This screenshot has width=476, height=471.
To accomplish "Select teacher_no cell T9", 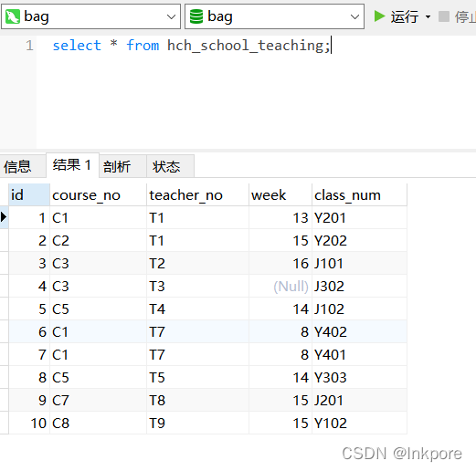I will [197, 423].
